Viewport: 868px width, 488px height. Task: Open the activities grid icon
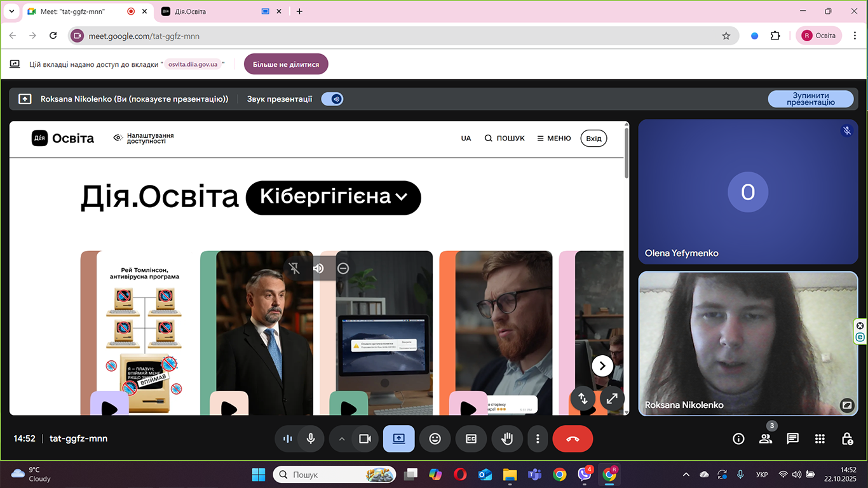tap(820, 438)
